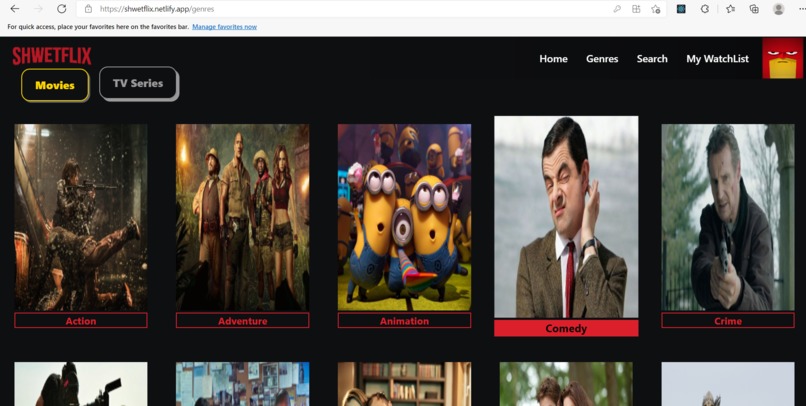Click second-row poster under Adventure
Image resolution: width=806 pixels, height=406 pixels.
click(243, 384)
